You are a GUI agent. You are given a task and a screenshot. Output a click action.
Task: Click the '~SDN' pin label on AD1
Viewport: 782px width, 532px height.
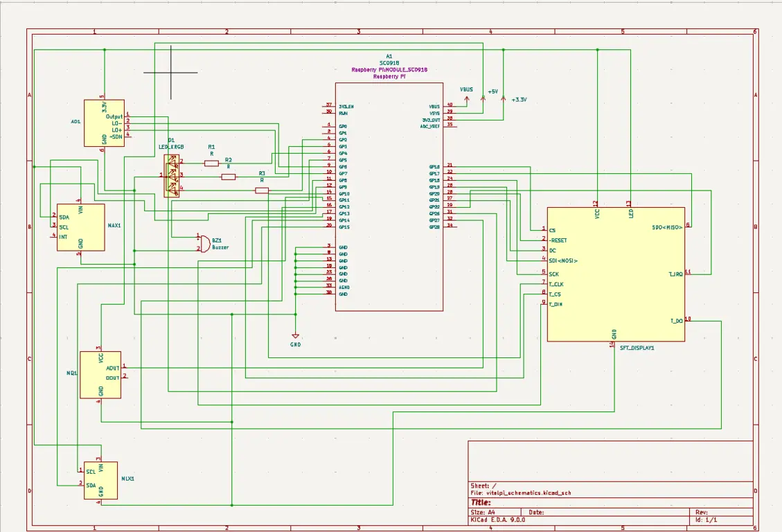point(116,136)
